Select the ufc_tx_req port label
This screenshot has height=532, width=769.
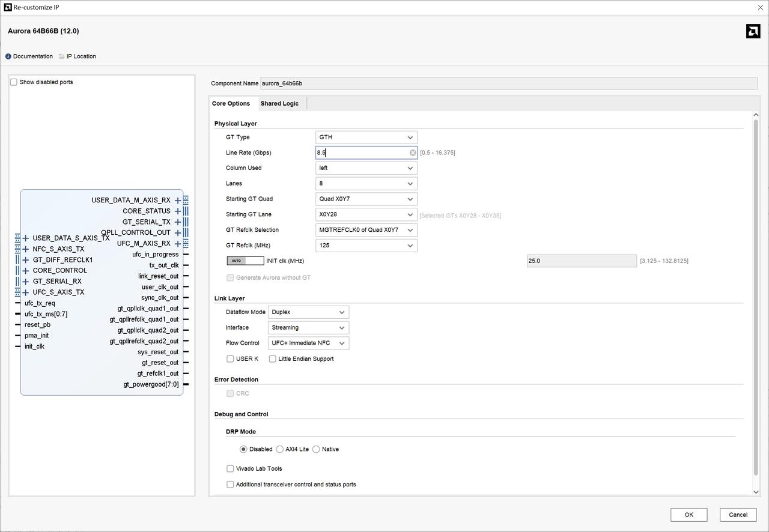click(x=40, y=304)
